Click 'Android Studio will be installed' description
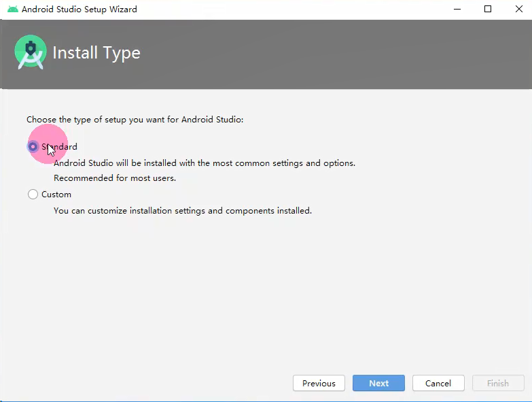This screenshot has height=402, width=532. click(205, 163)
